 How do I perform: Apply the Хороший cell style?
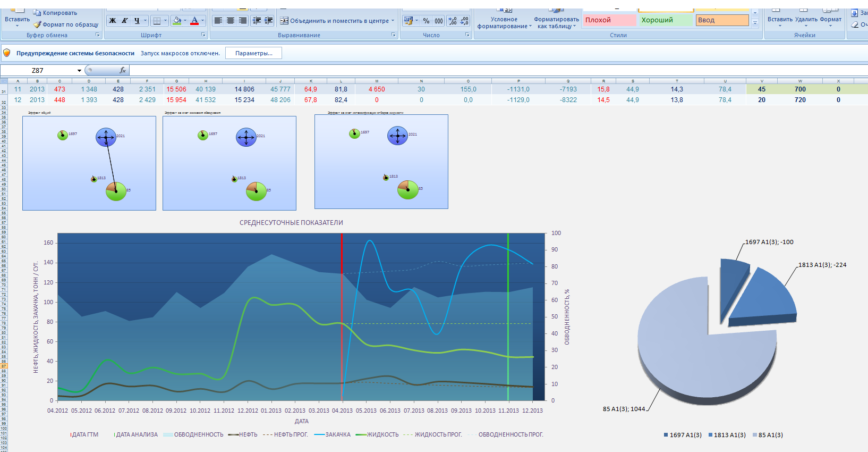pos(666,20)
